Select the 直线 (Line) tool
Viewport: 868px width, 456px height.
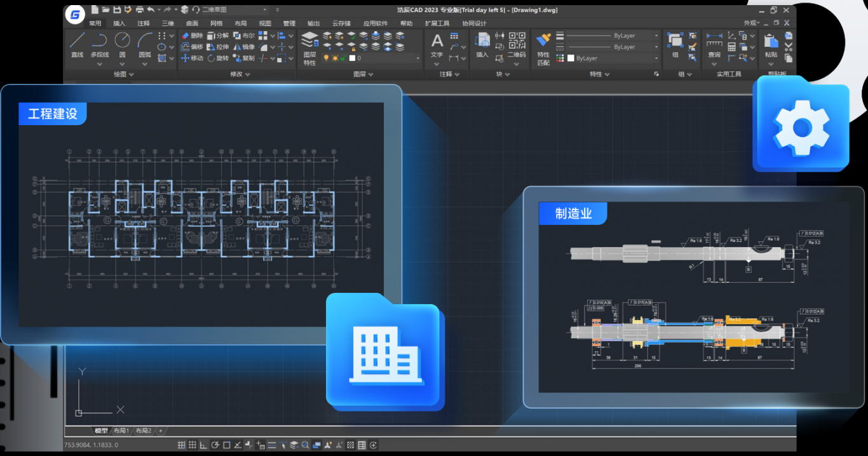click(78, 44)
